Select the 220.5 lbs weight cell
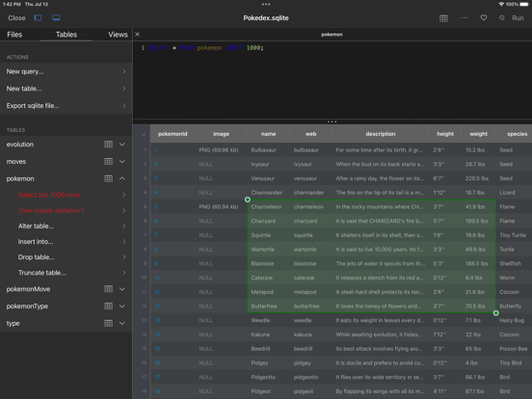This screenshot has width=532, height=399. (477, 178)
